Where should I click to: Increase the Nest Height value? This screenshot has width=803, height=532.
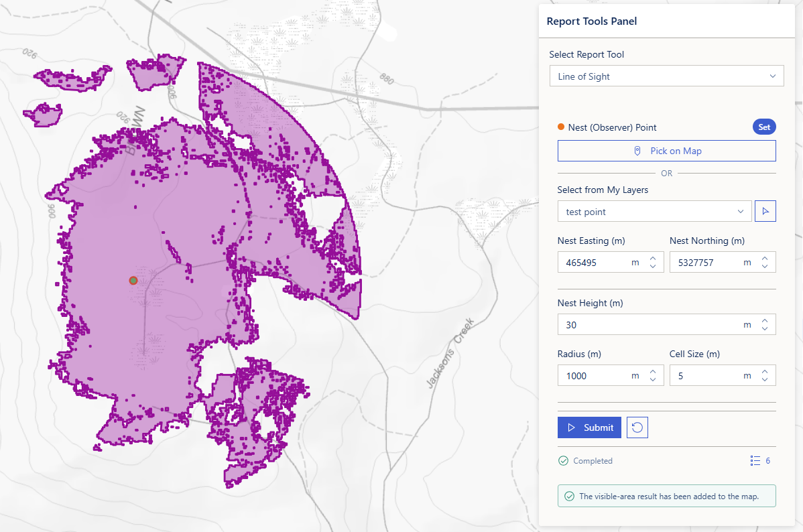(765, 321)
